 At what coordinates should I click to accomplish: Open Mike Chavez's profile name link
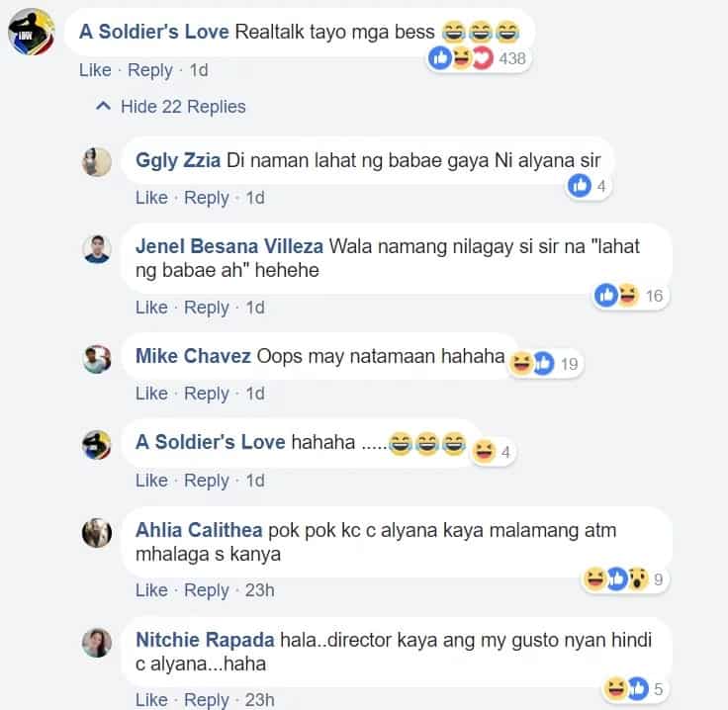click(193, 356)
